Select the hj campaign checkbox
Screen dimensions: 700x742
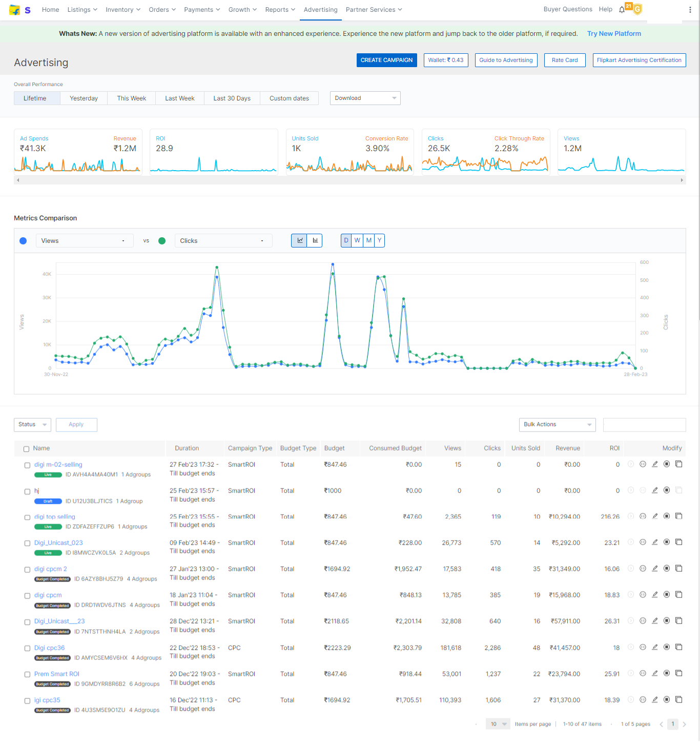point(28,491)
